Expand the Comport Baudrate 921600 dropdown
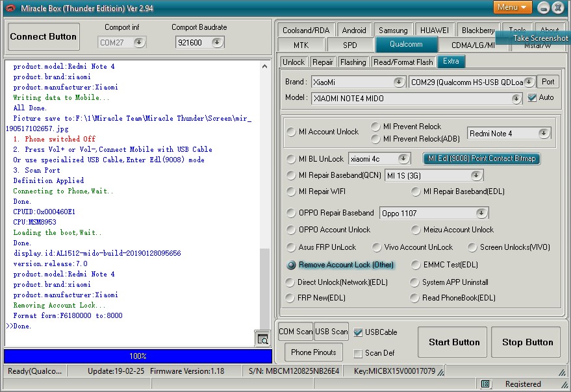Viewport: 571px width, 392px height. [x=217, y=43]
